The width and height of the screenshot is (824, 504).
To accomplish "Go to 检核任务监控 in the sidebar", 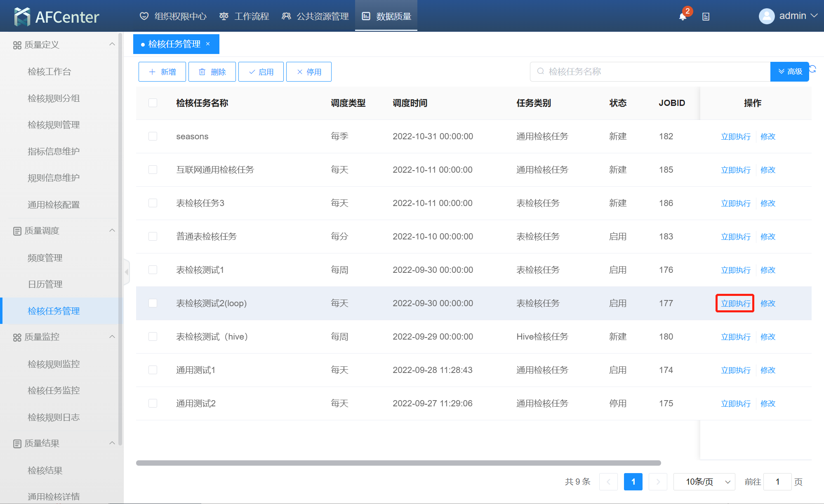I will click(54, 390).
